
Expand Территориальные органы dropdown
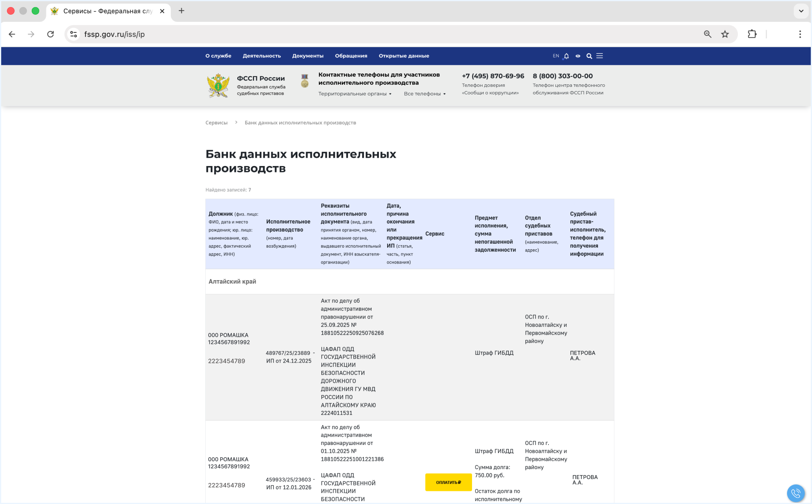tap(355, 94)
